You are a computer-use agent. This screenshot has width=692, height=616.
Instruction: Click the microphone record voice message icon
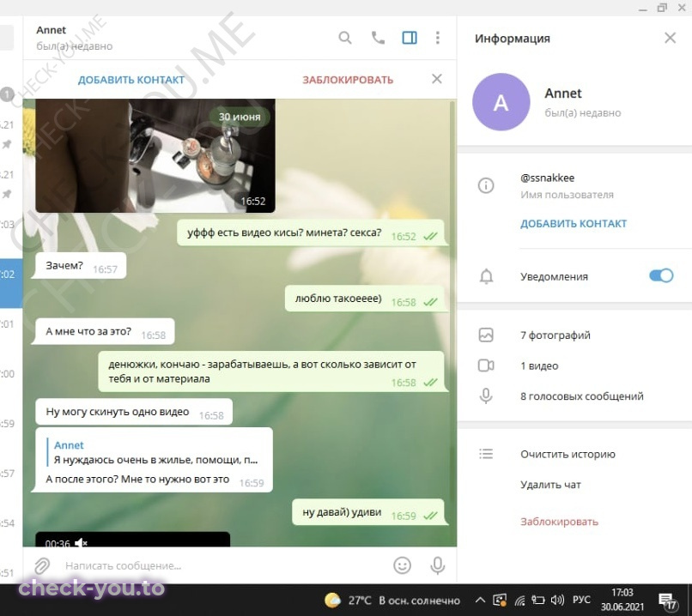pyautogui.click(x=437, y=565)
